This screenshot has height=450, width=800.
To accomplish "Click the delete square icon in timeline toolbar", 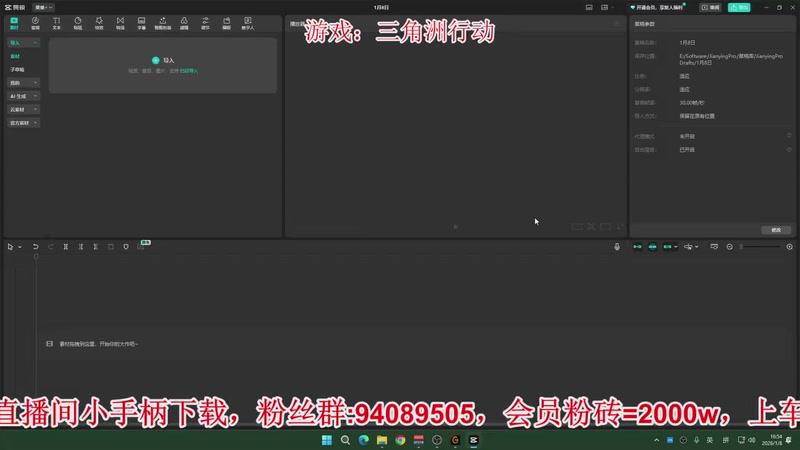I will pyautogui.click(x=111, y=247).
